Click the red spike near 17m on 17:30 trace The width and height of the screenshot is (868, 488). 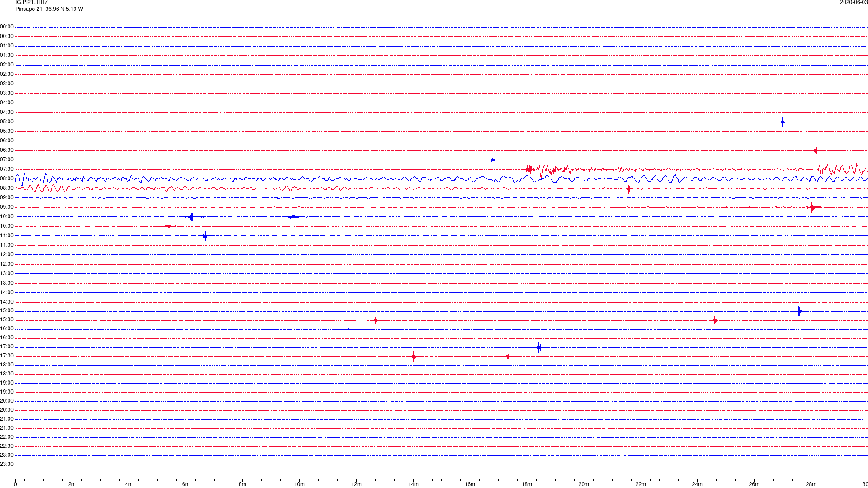(508, 357)
